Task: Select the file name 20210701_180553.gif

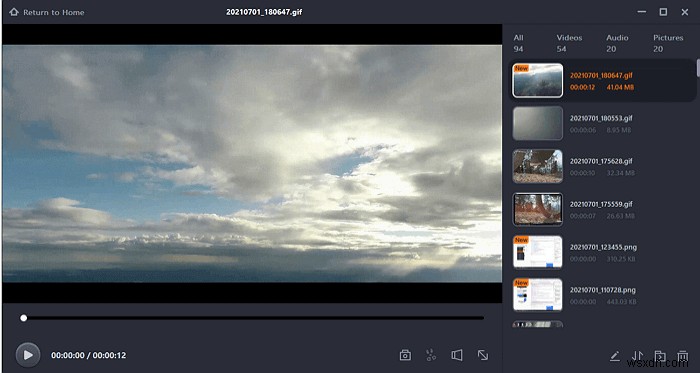Action: [601, 118]
